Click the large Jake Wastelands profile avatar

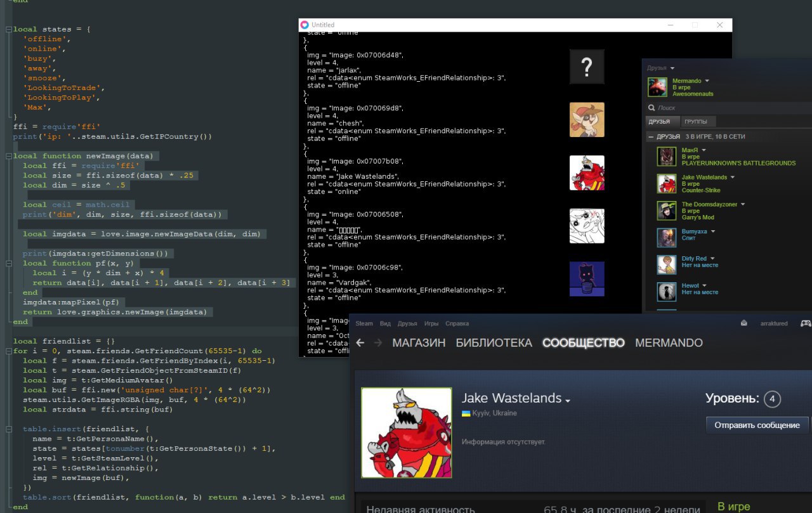click(x=407, y=432)
